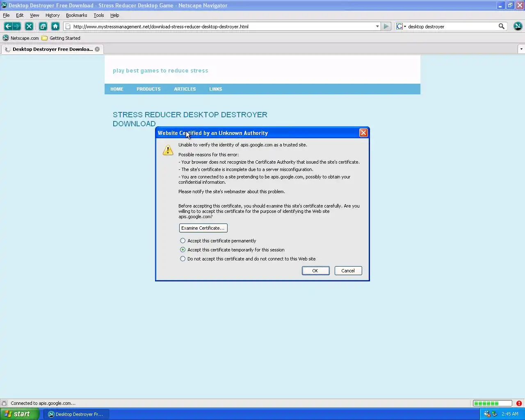Screen dimensions: 525x420
Task: Click the 2:45 AM system clock
Action: (x=510, y=414)
